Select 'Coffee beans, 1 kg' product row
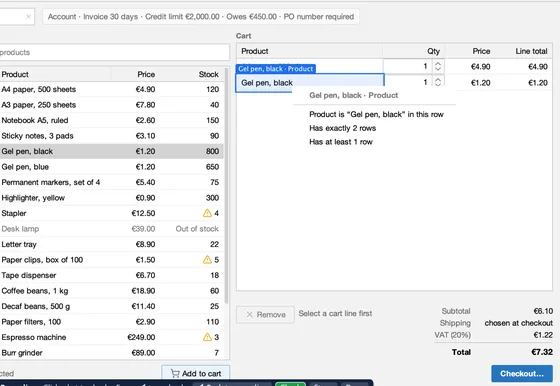This screenshot has width=560, height=386. [112, 291]
